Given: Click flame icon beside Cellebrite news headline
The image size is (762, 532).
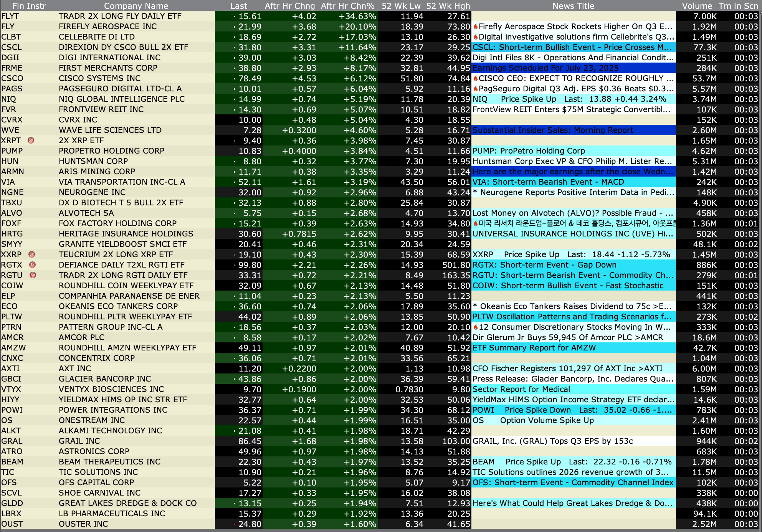Looking at the screenshot, I should point(476,37).
